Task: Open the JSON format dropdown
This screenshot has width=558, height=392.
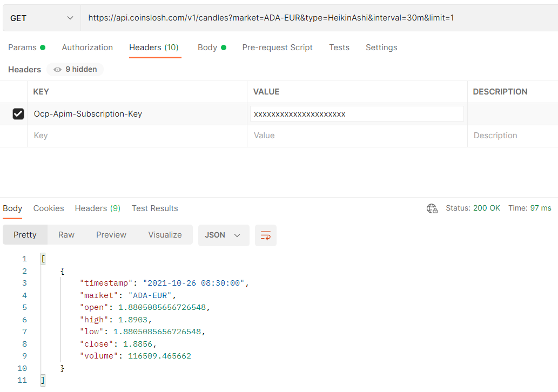Action: [x=224, y=235]
